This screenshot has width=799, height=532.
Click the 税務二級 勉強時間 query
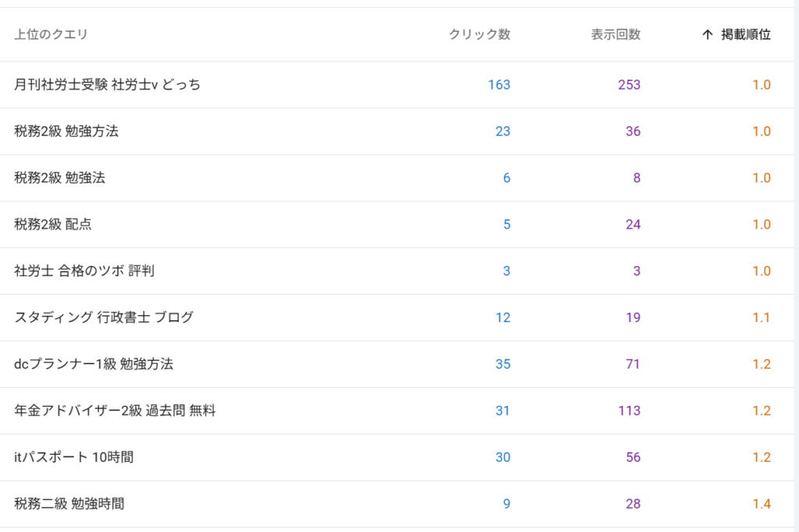pyautogui.click(x=69, y=504)
